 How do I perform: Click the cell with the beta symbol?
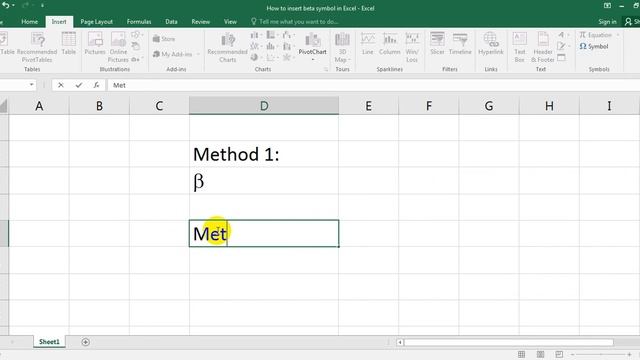point(264,181)
